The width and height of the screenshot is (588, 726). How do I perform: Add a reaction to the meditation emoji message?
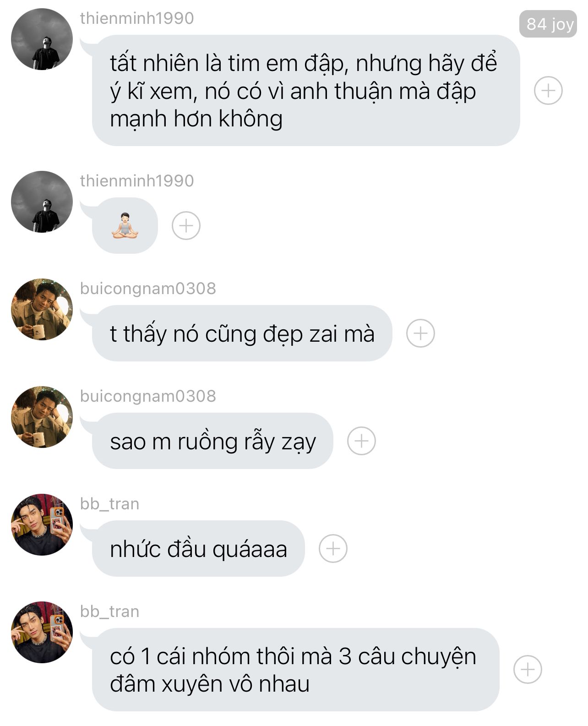click(186, 226)
